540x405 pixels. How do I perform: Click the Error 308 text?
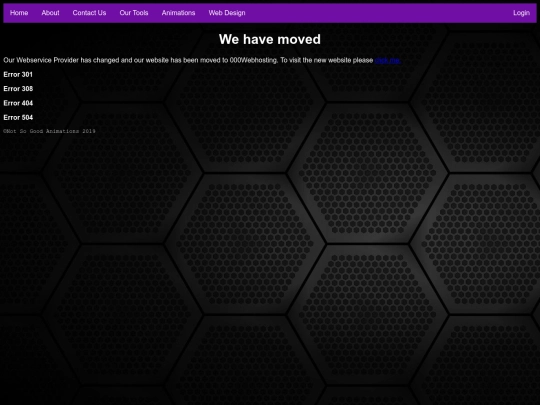tap(18, 89)
